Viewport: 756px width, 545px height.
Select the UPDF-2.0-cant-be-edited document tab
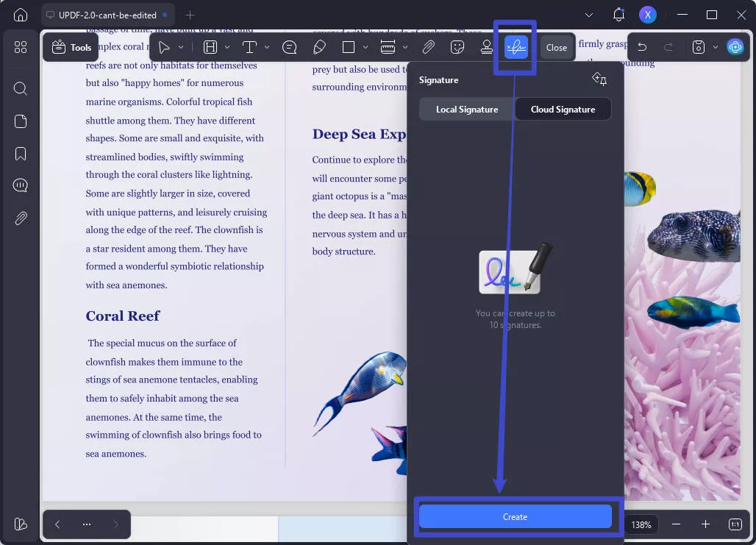(x=108, y=15)
